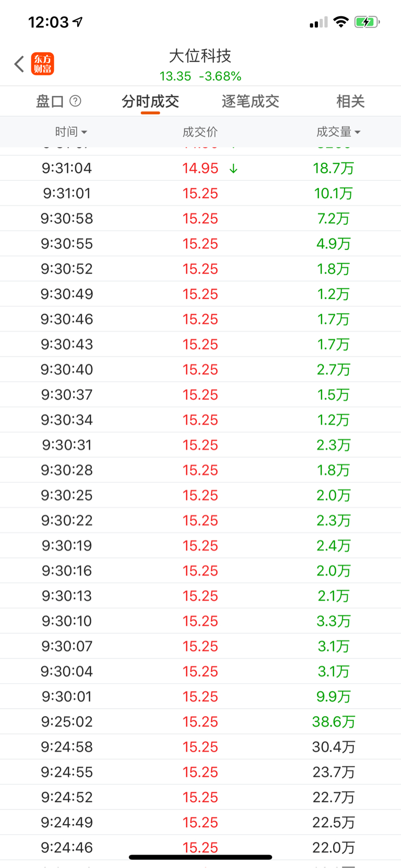Tap the 13.35 -3.68% price quote

[200, 76]
